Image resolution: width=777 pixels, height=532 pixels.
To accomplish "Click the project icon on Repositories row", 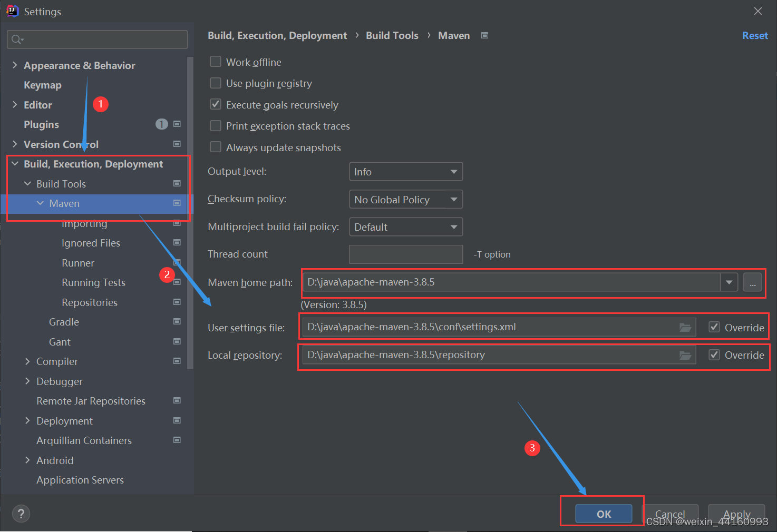I will [x=177, y=302].
